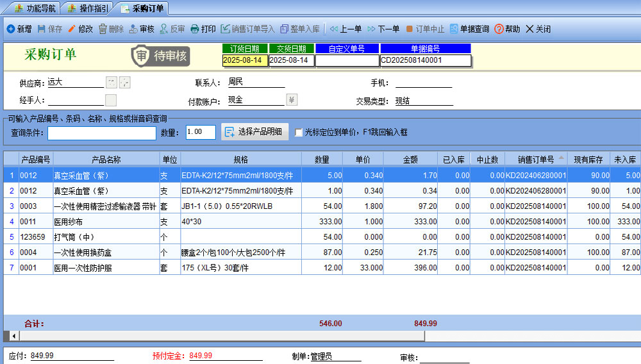Toggle 光标定位到单价 checkbox
The image size is (641, 364).
coord(299,133)
